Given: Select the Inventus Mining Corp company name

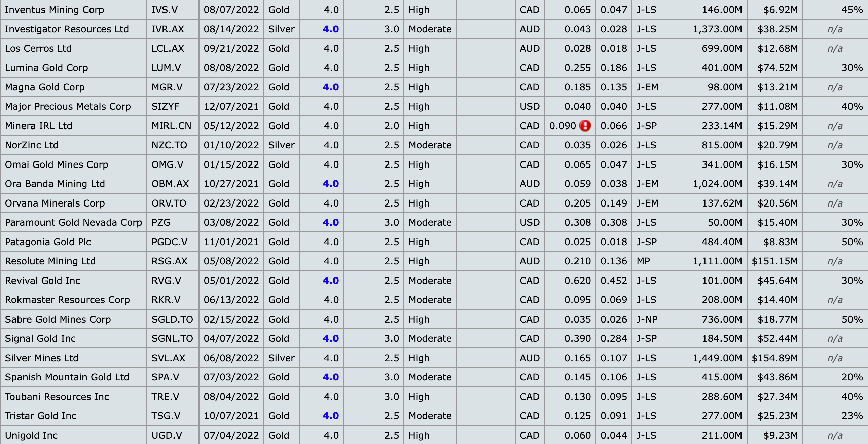Looking at the screenshot, I should [54, 10].
